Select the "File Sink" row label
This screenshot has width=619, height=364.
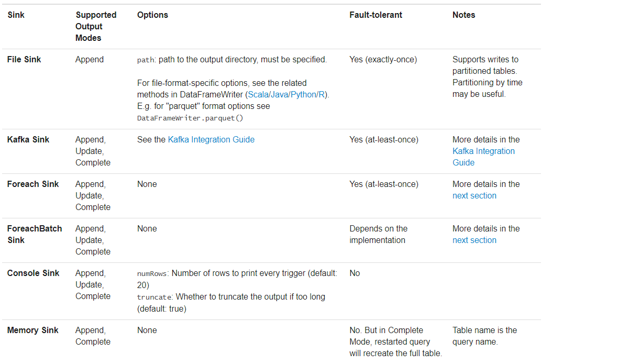[24, 59]
